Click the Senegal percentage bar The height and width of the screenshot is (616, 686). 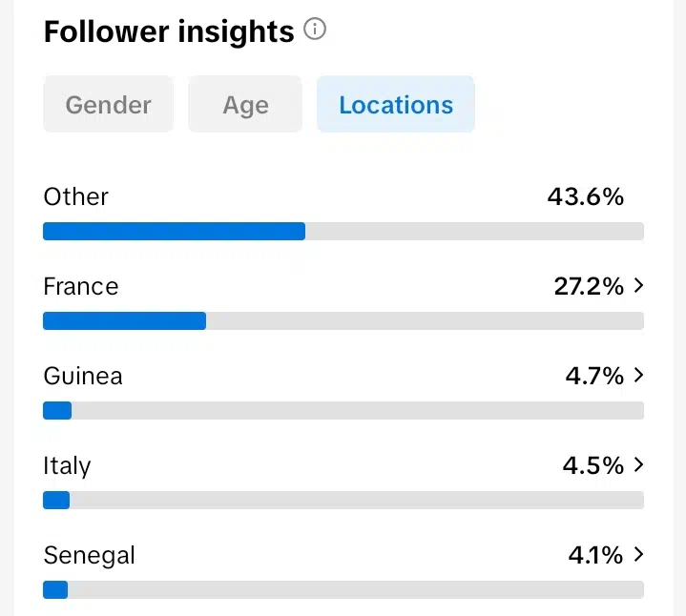[343, 589]
